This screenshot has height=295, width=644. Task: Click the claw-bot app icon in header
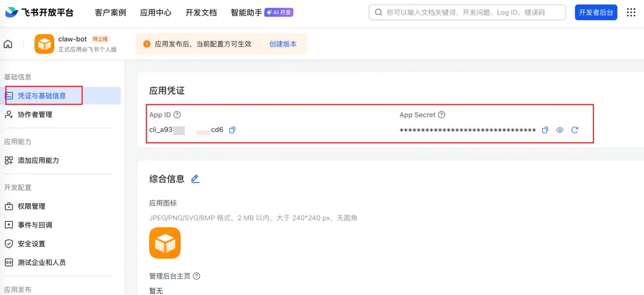[44, 44]
